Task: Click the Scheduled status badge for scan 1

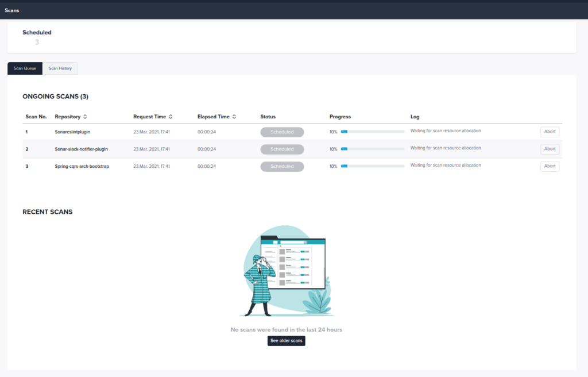Action: (x=282, y=132)
